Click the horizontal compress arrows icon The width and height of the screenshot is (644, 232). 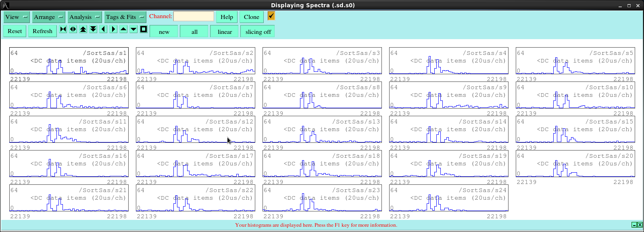pos(63,29)
